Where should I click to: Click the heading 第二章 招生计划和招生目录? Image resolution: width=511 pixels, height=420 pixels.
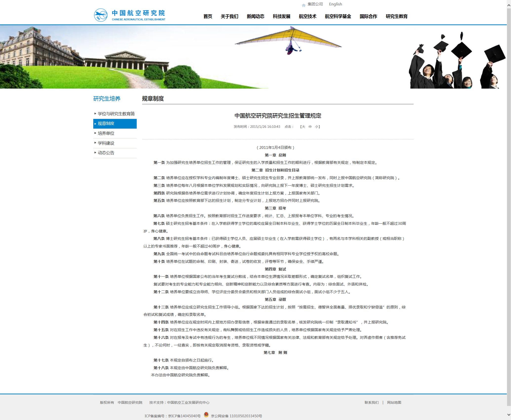[x=275, y=170]
